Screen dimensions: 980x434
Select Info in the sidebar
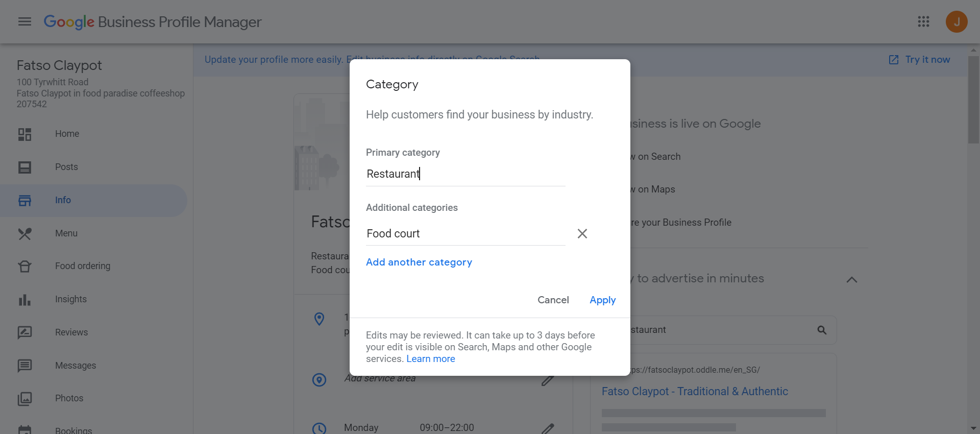click(63, 200)
